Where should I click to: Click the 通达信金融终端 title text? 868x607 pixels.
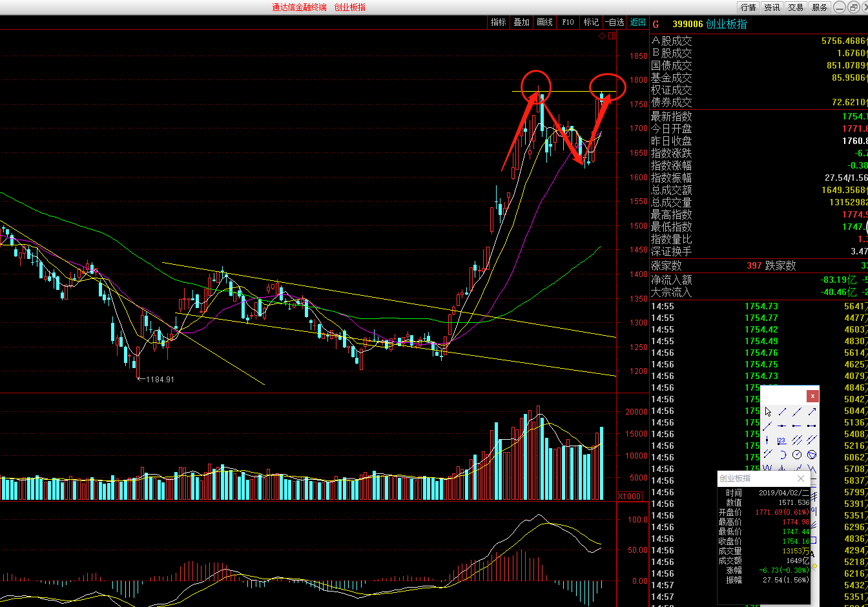click(300, 7)
